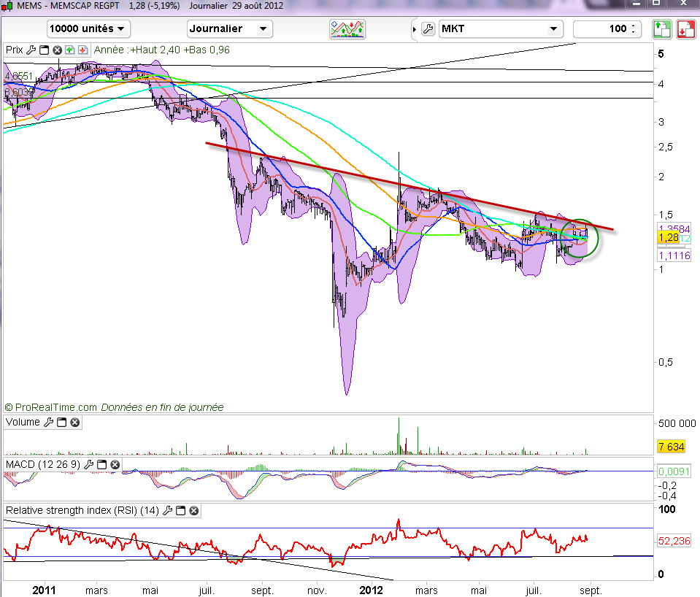Maximize the Volume panel window icon
700x597 pixels.
(x=61, y=422)
